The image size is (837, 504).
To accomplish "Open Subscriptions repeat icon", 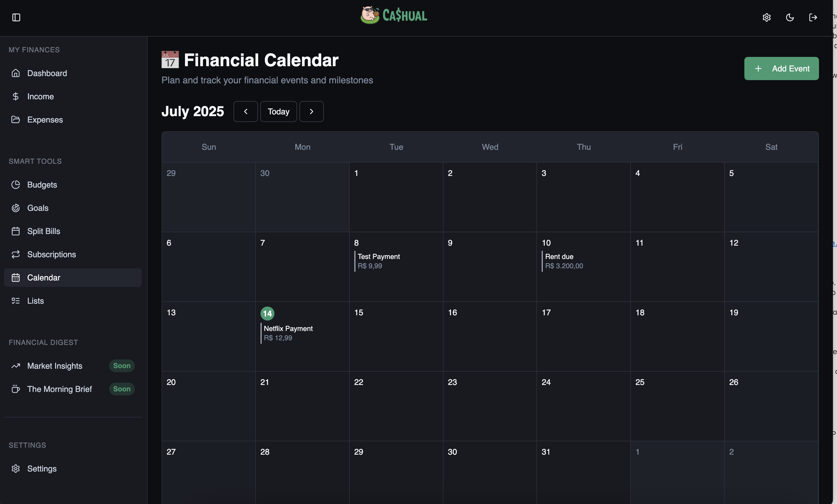I will click(x=16, y=254).
